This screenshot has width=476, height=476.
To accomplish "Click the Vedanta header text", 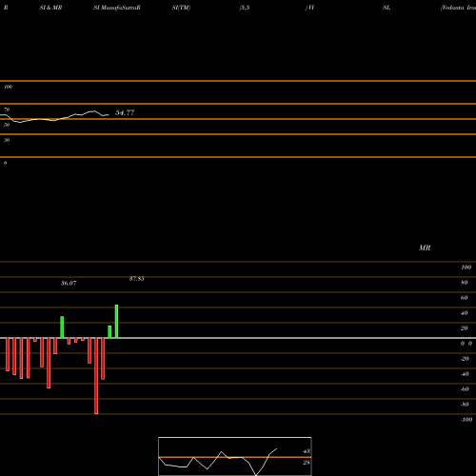I will tap(458, 8).
